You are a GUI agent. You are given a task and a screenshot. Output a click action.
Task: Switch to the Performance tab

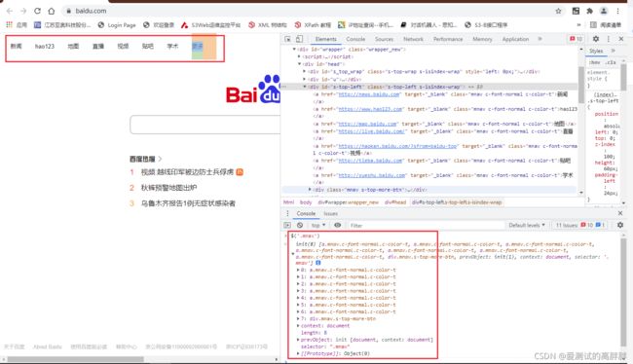pos(448,39)
